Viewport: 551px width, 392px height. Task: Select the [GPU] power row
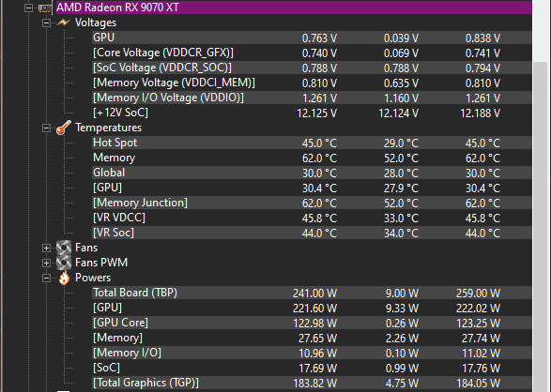pos(312,308)
